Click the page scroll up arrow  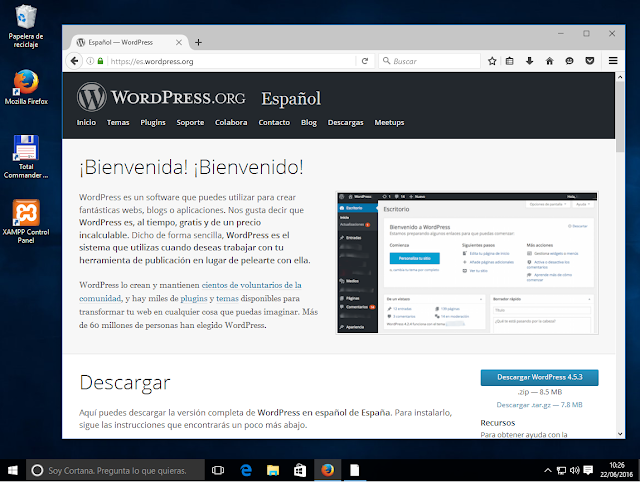click(x=620, y=77)
